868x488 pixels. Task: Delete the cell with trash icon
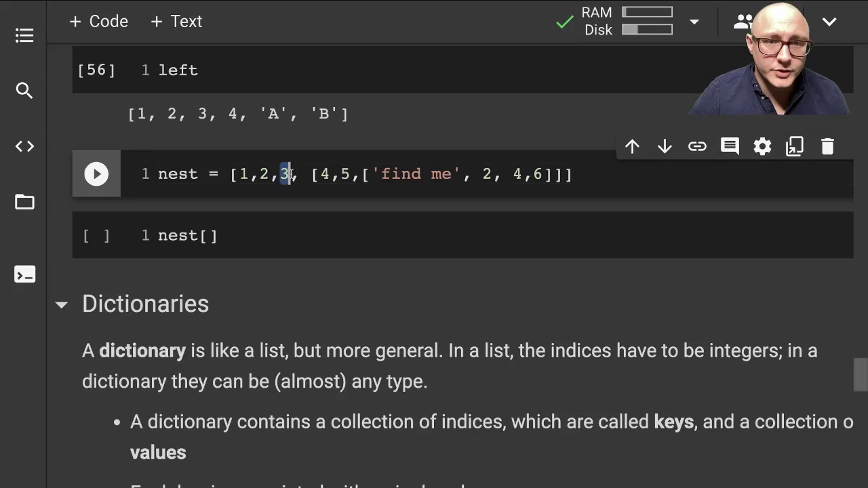coord(827,146)
